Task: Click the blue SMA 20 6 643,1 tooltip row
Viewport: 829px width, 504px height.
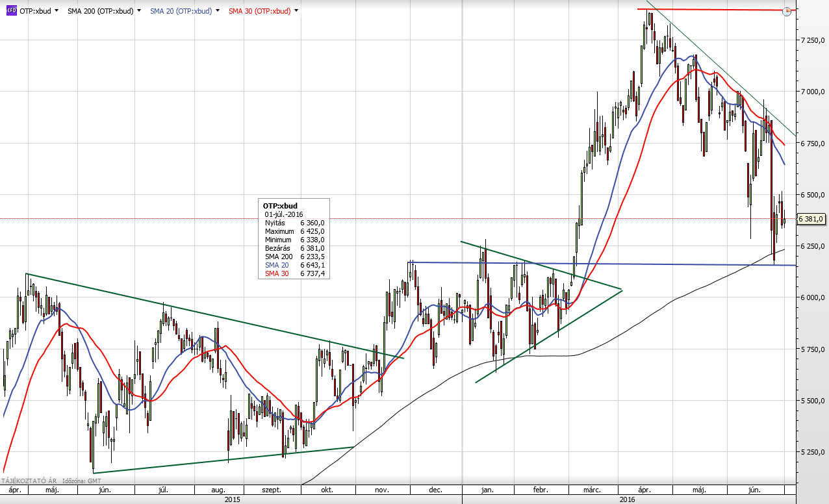Action: click(295, 265)
